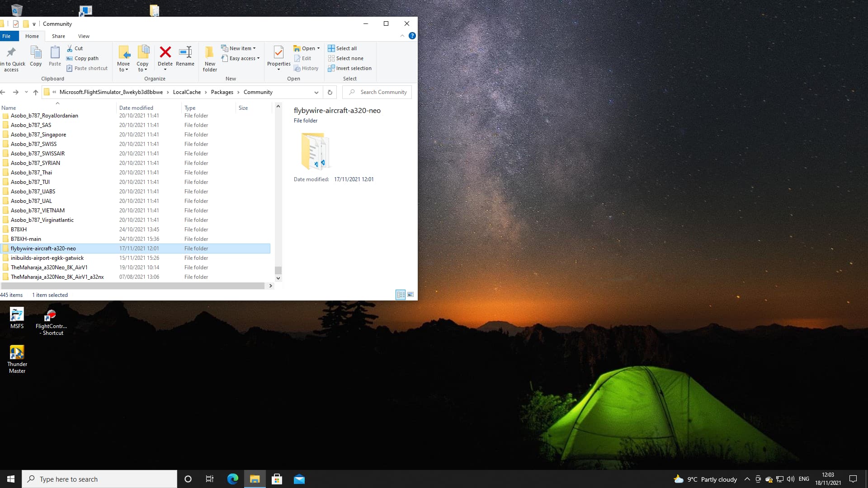
Task: Click the taskbar search box
Action: [x=99, y=479]
